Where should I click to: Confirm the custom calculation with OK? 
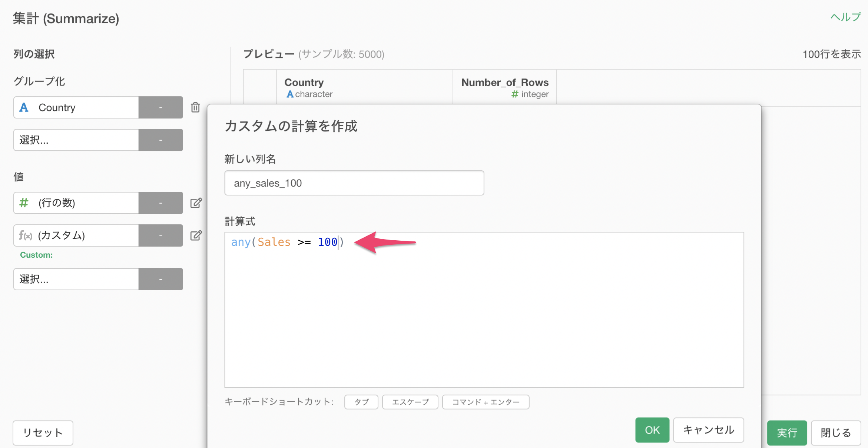[x=652, y=430]
